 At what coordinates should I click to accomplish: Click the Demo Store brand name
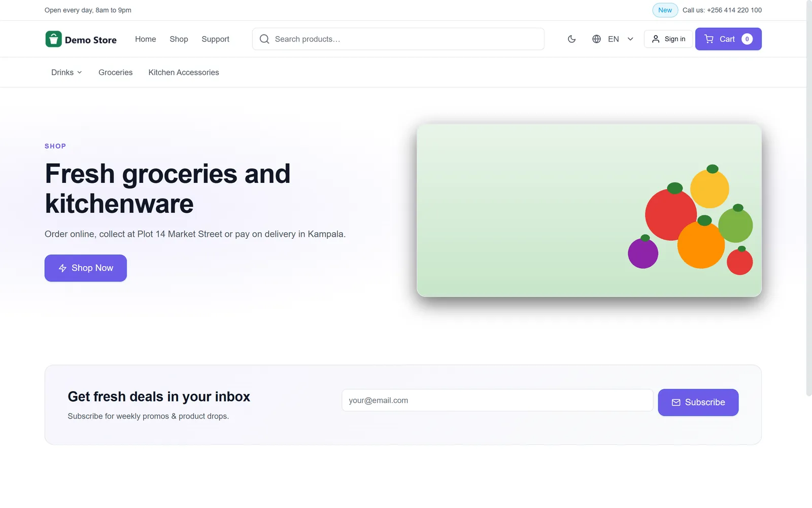click(x=91, y=40)
